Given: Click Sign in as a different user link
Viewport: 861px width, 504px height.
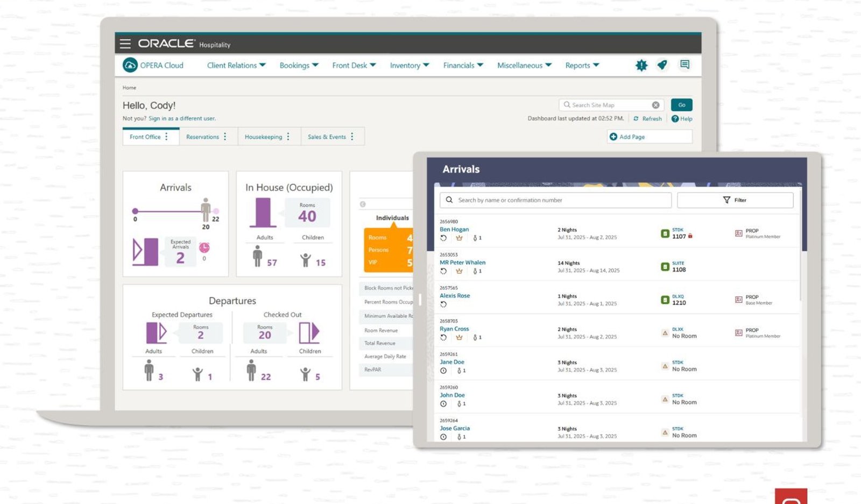Looking at the screenshot, I should 182,118.
